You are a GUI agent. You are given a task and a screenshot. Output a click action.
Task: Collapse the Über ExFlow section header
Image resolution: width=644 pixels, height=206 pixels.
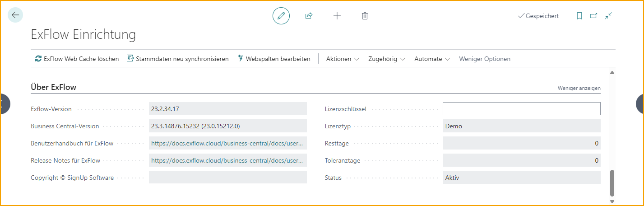pos(53,87)
